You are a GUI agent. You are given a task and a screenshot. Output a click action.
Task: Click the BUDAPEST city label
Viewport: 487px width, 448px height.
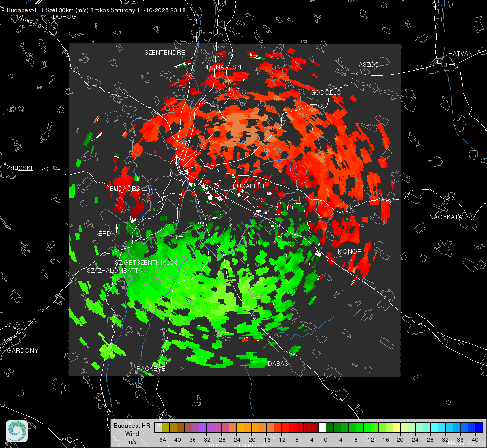pos(249,186)
